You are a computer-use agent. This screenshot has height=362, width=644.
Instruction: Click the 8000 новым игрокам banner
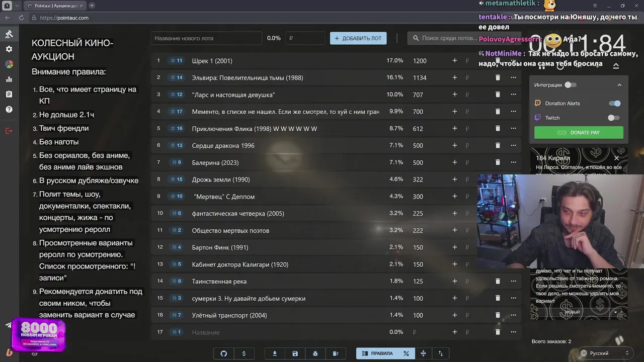tap(39, 334)
